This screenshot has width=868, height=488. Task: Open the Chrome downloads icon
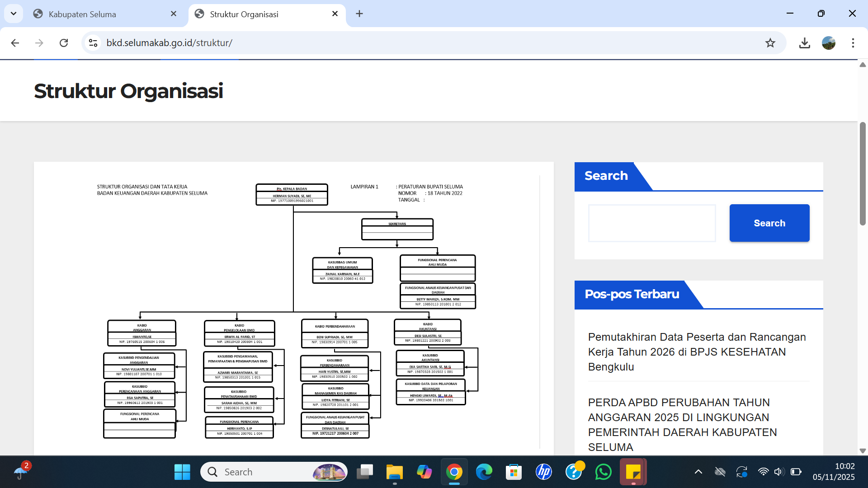pyautogui.click(x=804, y=43)
